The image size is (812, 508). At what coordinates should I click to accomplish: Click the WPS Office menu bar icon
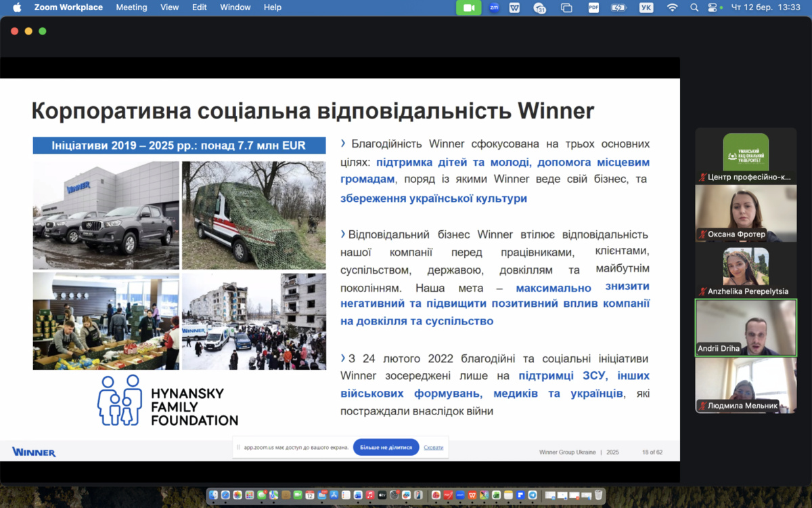point(515,7)
